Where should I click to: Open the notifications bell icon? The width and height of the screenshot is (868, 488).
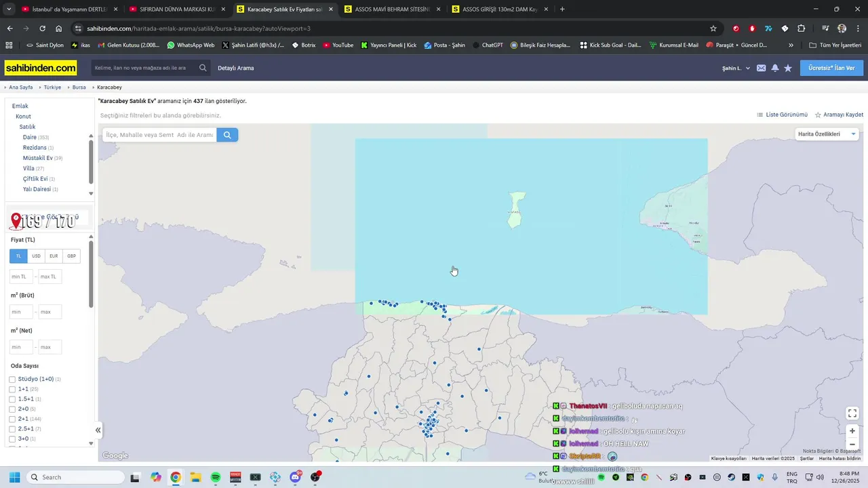coord(775,68)
